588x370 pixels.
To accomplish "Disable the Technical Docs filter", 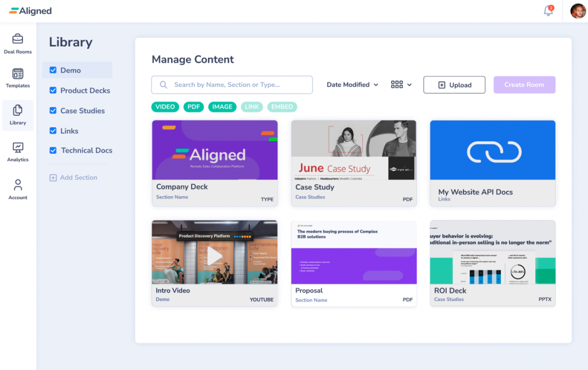I will 54,150.
